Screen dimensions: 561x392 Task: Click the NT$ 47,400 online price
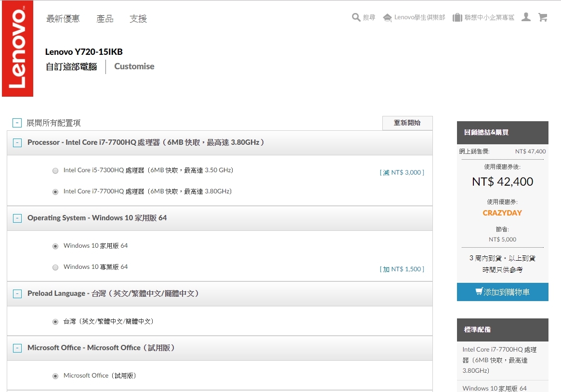click(530, 152)
